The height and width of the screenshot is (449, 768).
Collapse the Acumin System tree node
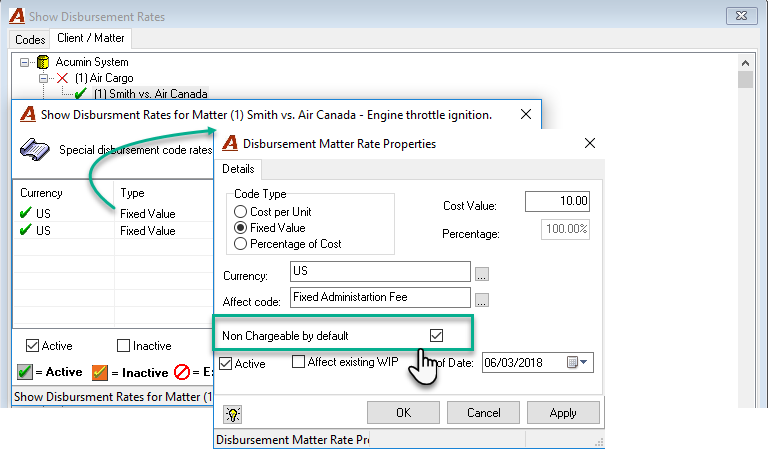point(24,62)
